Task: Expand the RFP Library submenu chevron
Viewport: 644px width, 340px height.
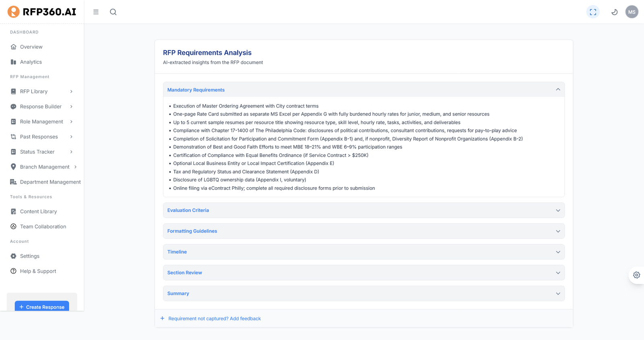Action: coord(71,92)
